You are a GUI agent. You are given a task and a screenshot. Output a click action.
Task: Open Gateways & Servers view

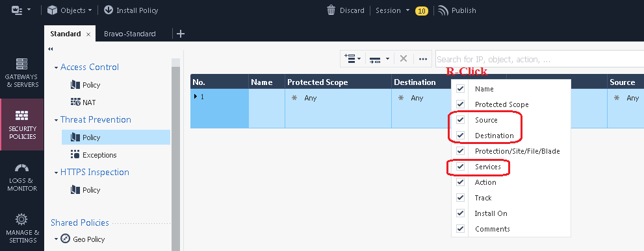21,73
